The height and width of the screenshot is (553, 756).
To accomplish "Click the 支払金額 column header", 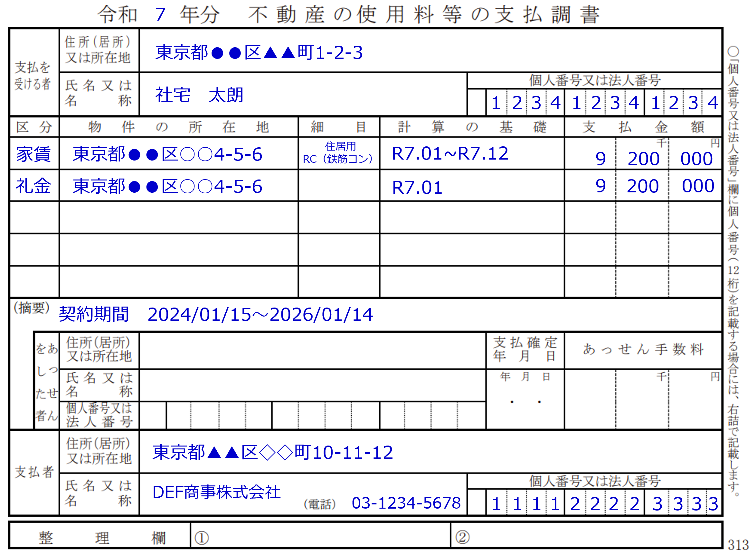I will pyautogui.click(x=643, y=127).
